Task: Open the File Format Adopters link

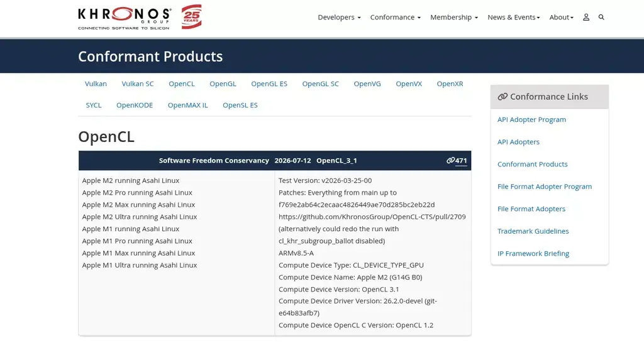Action: point(531,209)
